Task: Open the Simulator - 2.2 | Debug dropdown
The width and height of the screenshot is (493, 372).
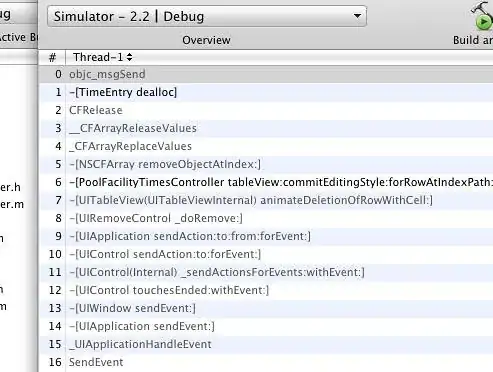Action: [207, 16]
